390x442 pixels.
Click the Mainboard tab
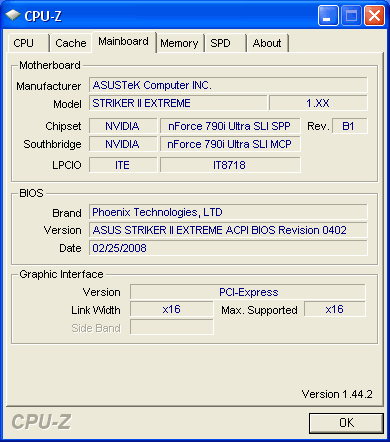pos(124,42)
